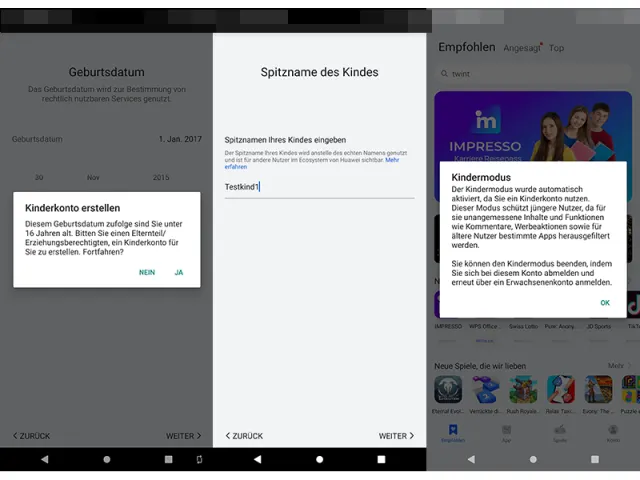Confirm Kindermodus dialog with OK

pyautogui.click(x=605, y=302)
